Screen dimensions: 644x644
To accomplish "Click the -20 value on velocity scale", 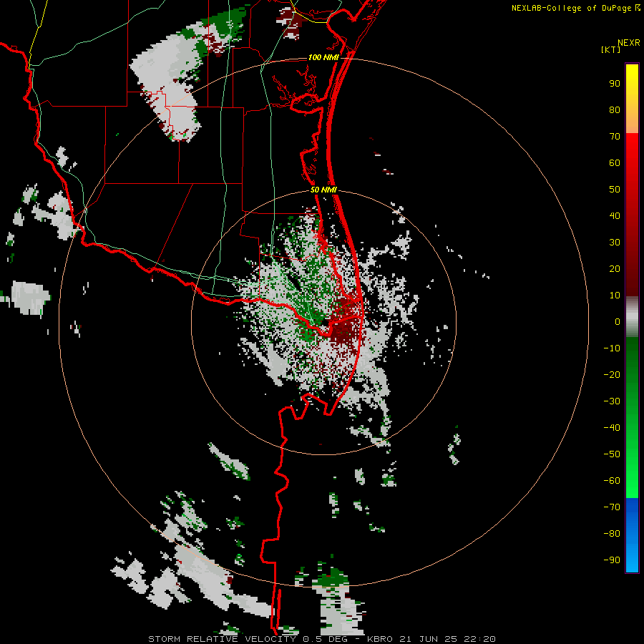I will (612, 374).
